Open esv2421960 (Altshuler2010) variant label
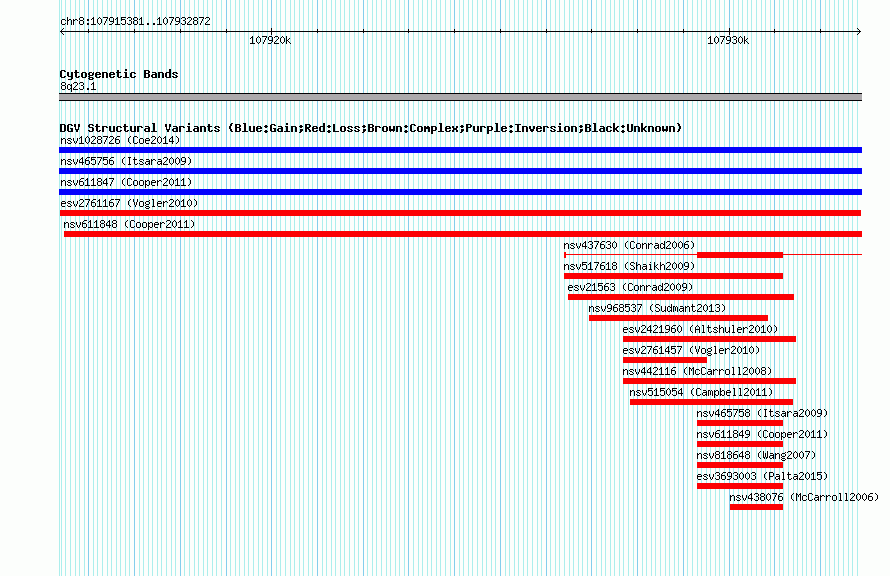 (700, 329)
